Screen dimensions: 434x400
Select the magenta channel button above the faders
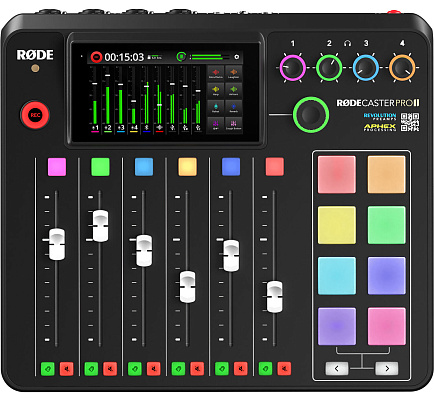tap(57, 167)
